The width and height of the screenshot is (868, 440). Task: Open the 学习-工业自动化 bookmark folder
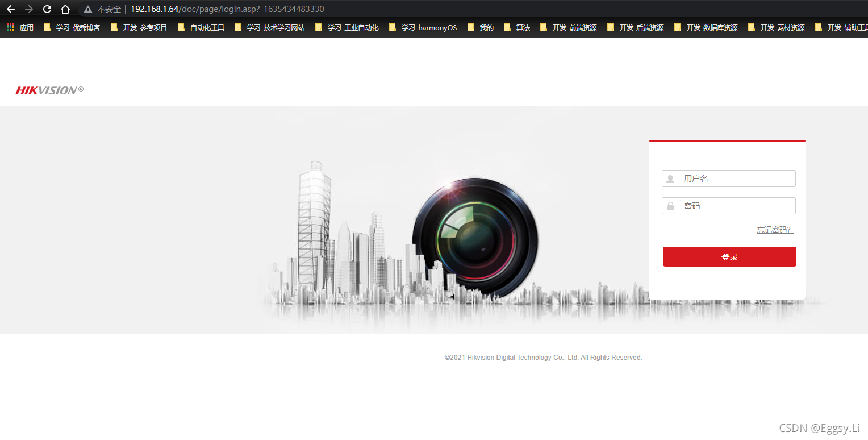(347, 27)
